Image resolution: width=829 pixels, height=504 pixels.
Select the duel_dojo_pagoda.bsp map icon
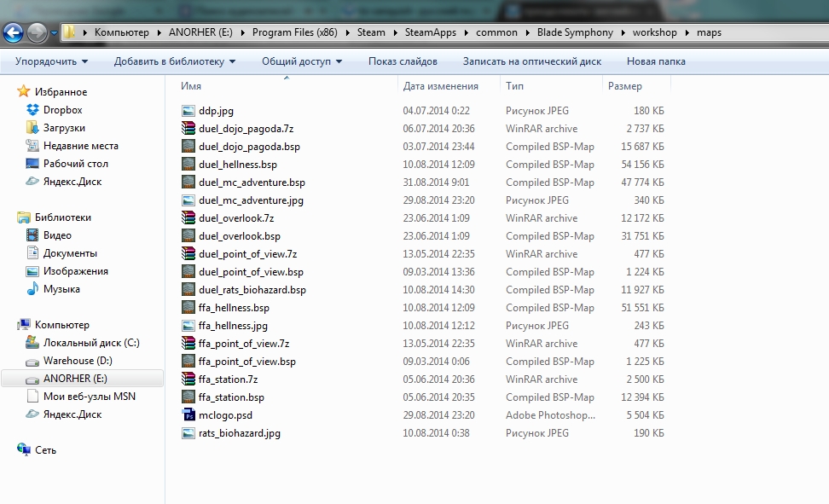pos(188,147)
